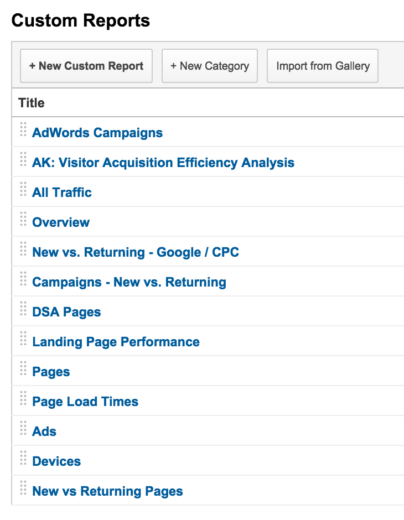404x520 pixels.
Task: Click grip icon next to Landing Page Performance
Action: (x=23, y=338)
